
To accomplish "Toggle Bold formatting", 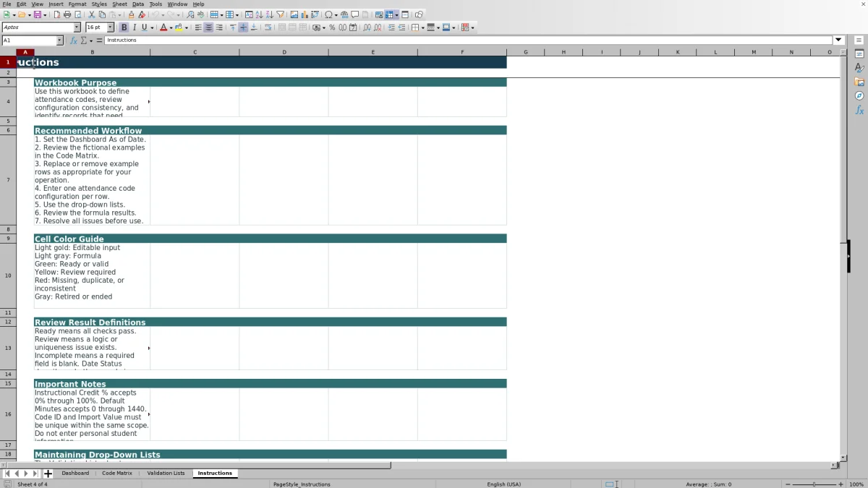I will [x=124, y=27].
